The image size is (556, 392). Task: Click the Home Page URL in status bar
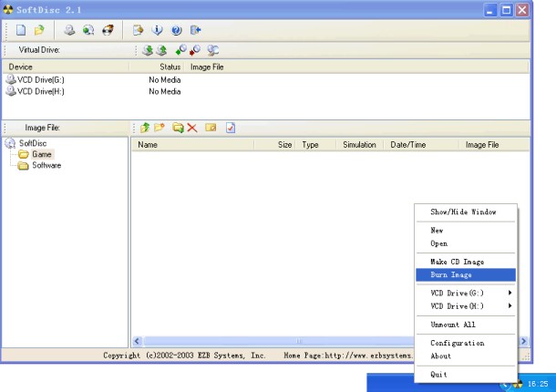(x=368, y=356)
